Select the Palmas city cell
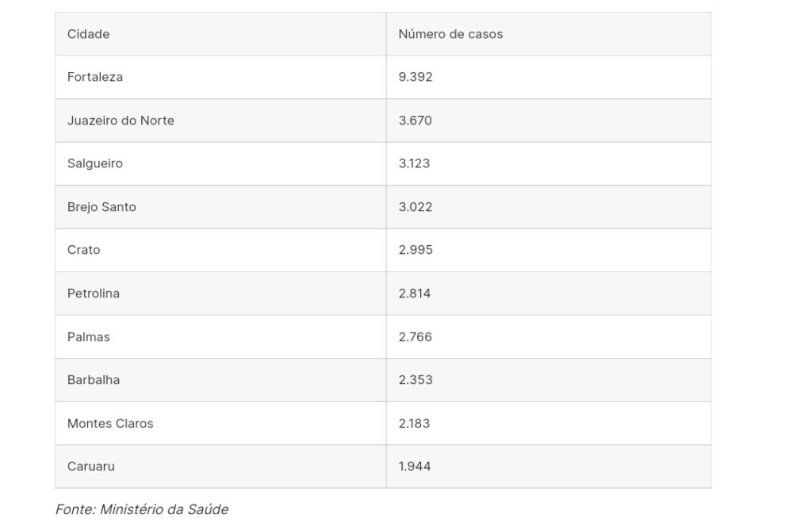This screenshot has width=812, height=530. pos(89,337)
